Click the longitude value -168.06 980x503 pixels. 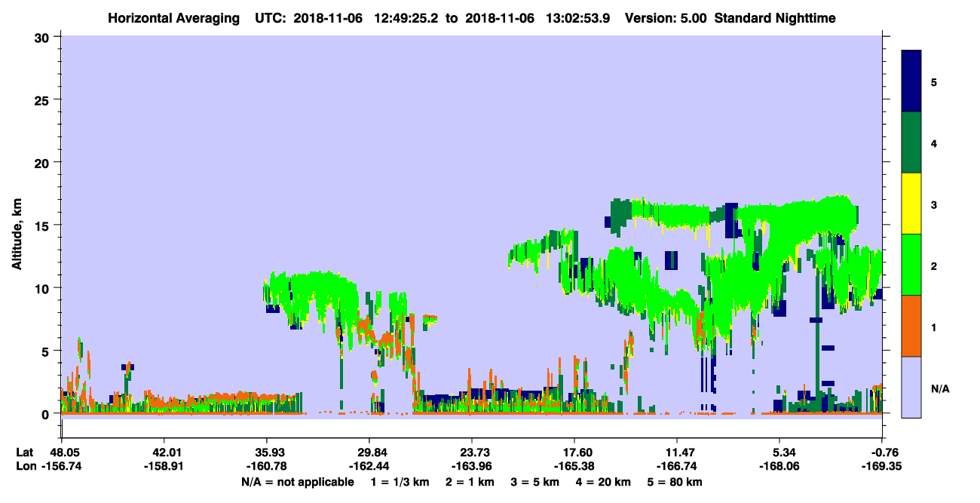[x=779, y=466]
